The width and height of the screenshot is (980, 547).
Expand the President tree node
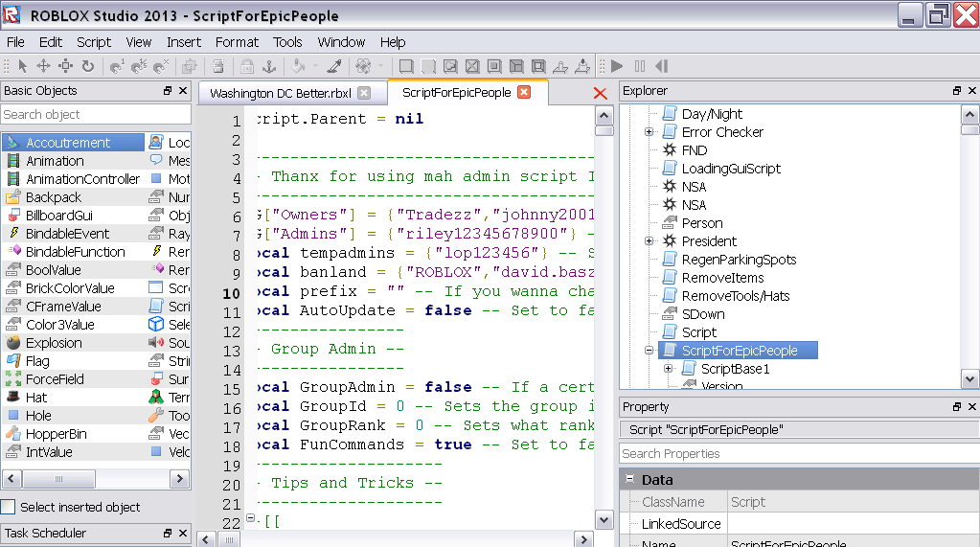(649, 241)
